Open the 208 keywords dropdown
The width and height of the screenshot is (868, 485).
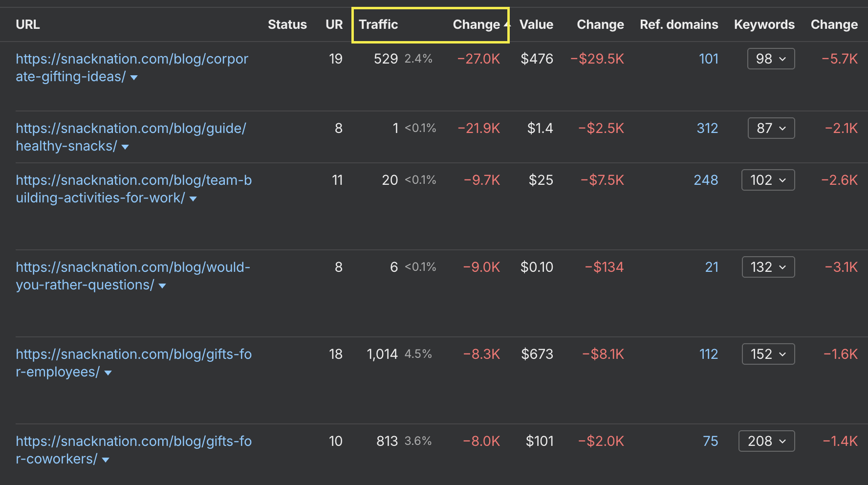point(767,441)
